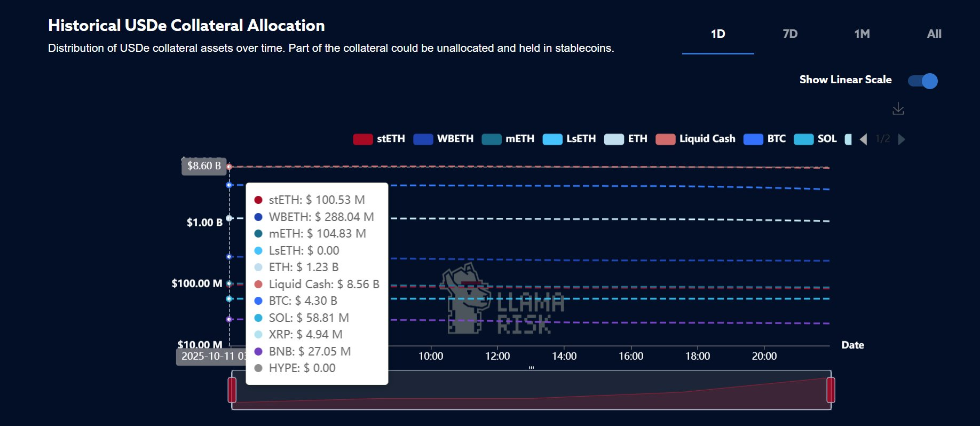The image size is (980, 426).
Task: Click the ETH legend marker
Action: (614, 139)
